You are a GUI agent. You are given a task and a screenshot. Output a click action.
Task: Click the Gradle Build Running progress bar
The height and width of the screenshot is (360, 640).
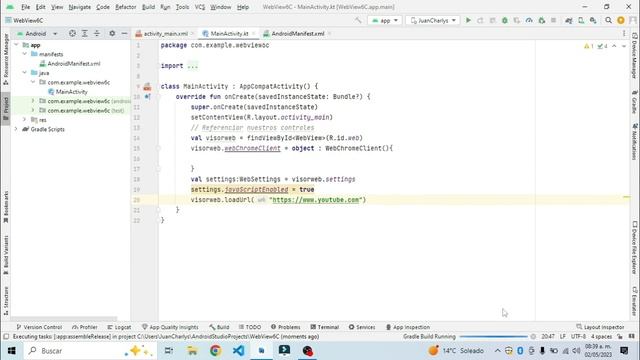click(493, 337)
